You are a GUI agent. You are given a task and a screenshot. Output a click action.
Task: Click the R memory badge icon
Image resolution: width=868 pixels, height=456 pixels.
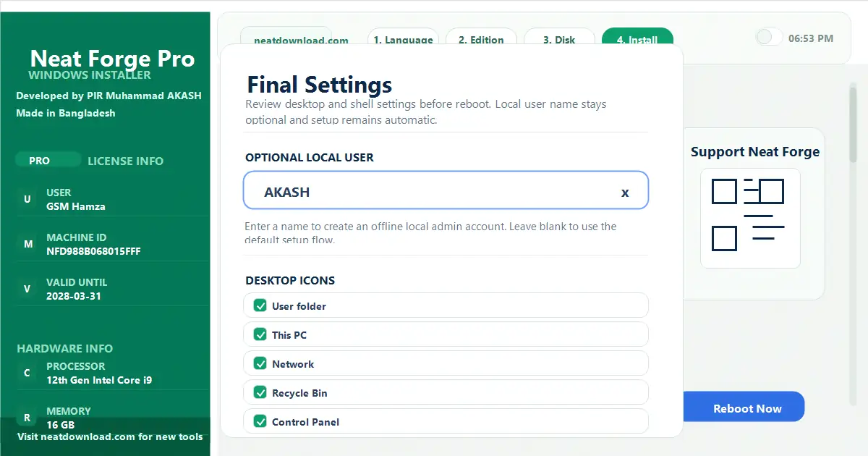pyautogui.click(x=27, y=418)
